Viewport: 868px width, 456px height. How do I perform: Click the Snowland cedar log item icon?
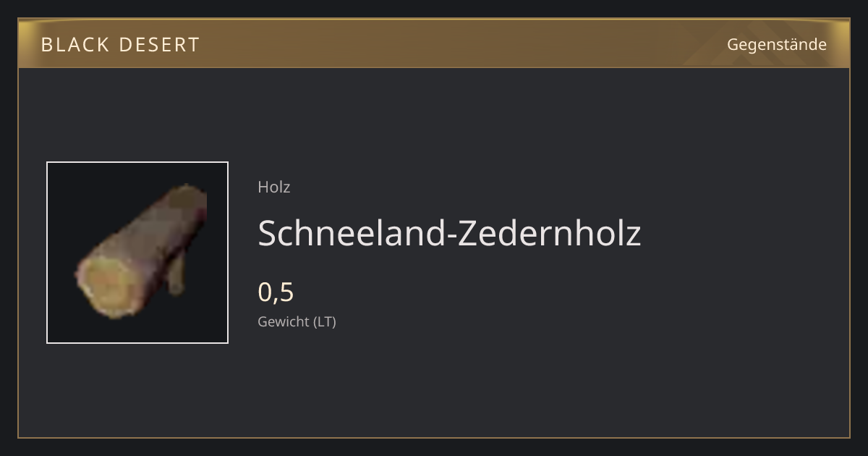pos(141,251)
